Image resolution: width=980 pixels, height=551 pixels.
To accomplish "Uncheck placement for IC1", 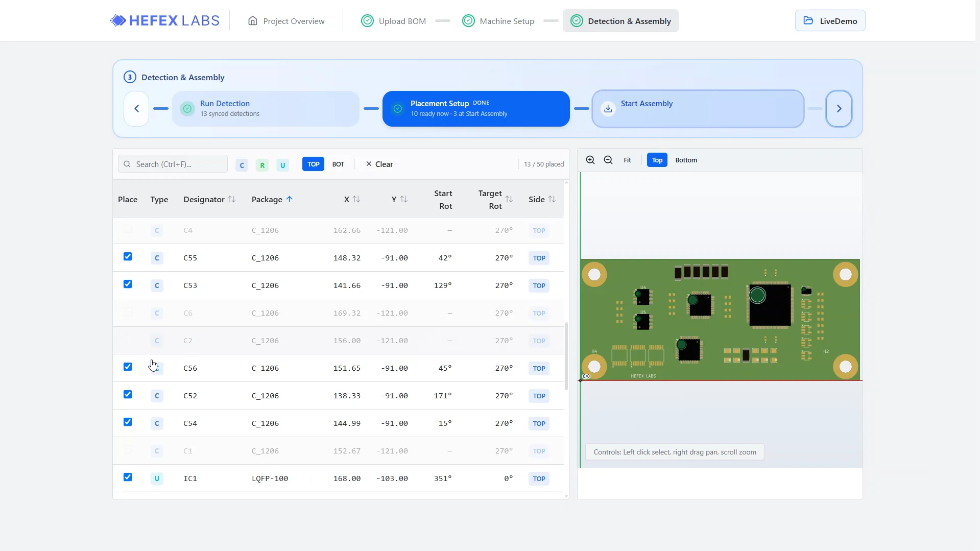I will tap(128, 477).
